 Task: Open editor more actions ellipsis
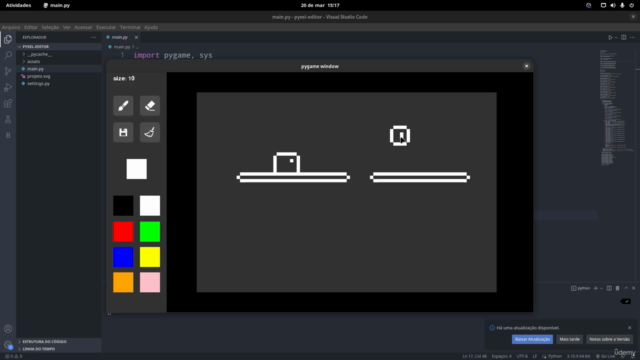632,37
